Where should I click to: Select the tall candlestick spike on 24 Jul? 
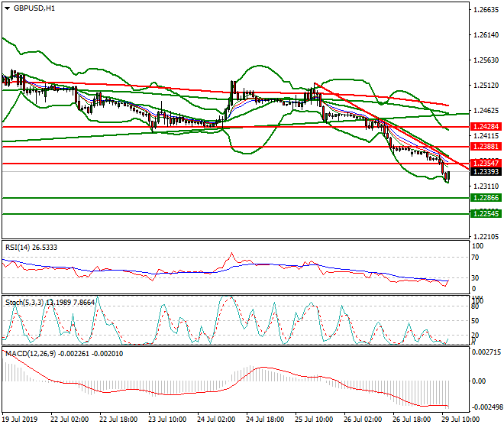(x=231, y=93)
